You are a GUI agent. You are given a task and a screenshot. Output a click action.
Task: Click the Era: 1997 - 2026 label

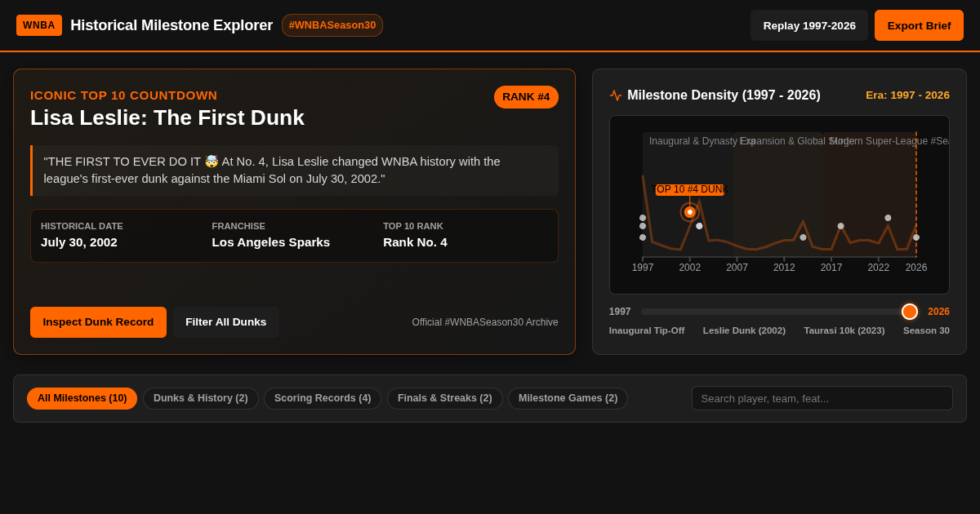(907, 95)
